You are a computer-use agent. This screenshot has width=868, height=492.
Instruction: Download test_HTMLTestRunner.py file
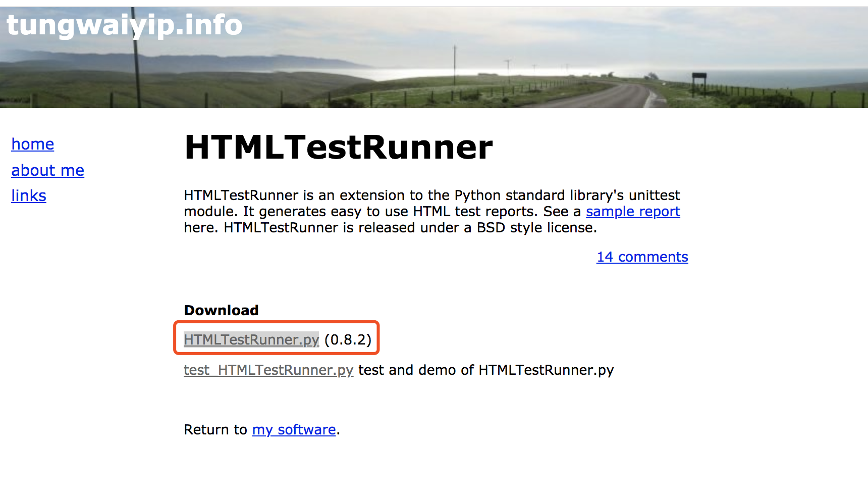click(268, 370)
